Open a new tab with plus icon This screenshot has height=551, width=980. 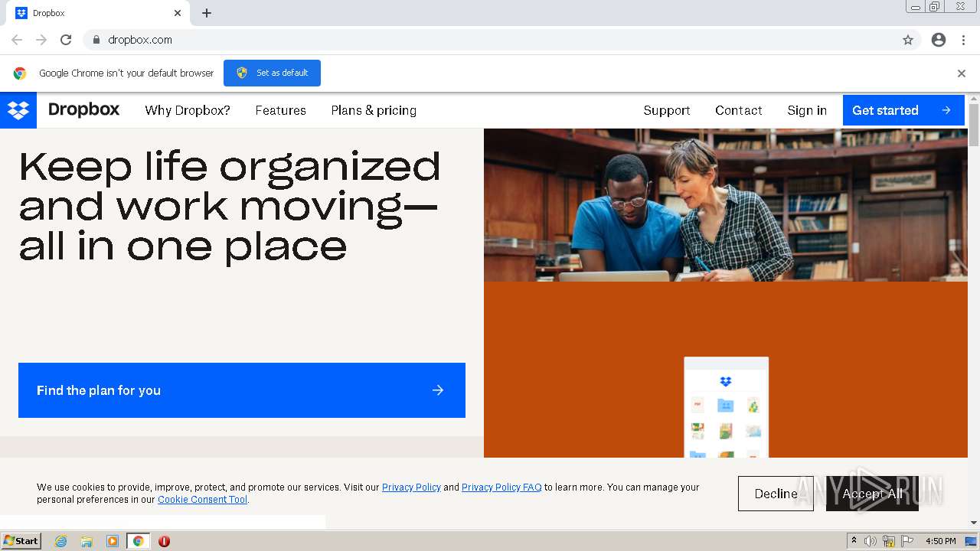[207, 13]
